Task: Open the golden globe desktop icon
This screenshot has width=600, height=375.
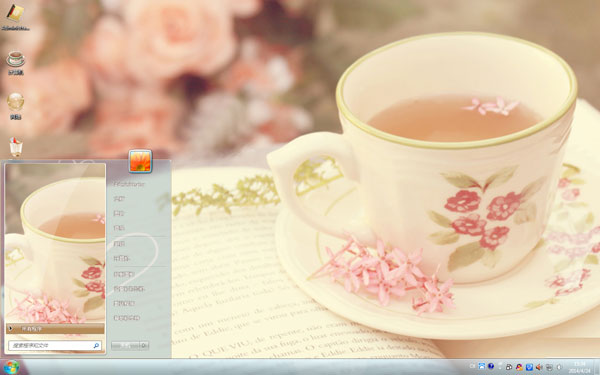Action: (15, 102)
